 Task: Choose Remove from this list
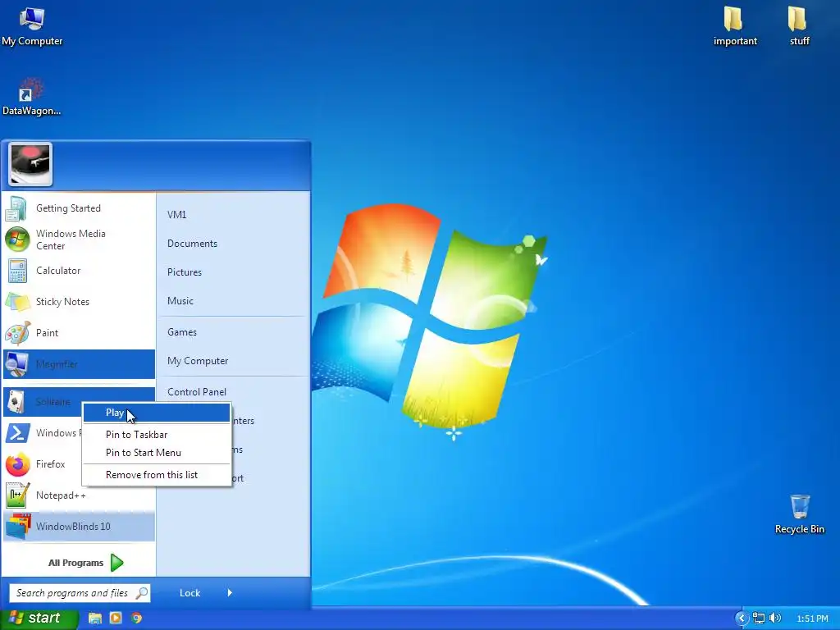pyautogui.click(x=157, y=475)
